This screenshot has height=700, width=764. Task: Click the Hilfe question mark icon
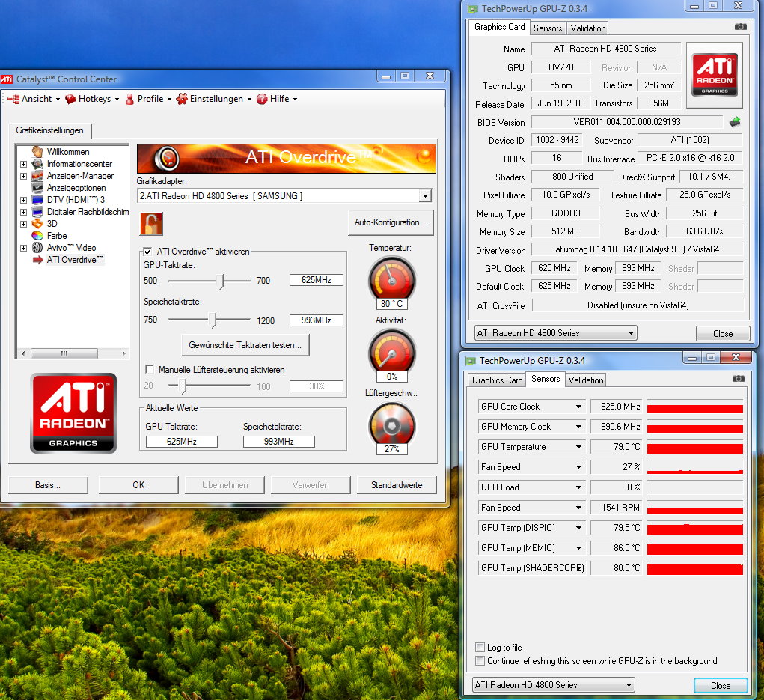tap(262, 99)
